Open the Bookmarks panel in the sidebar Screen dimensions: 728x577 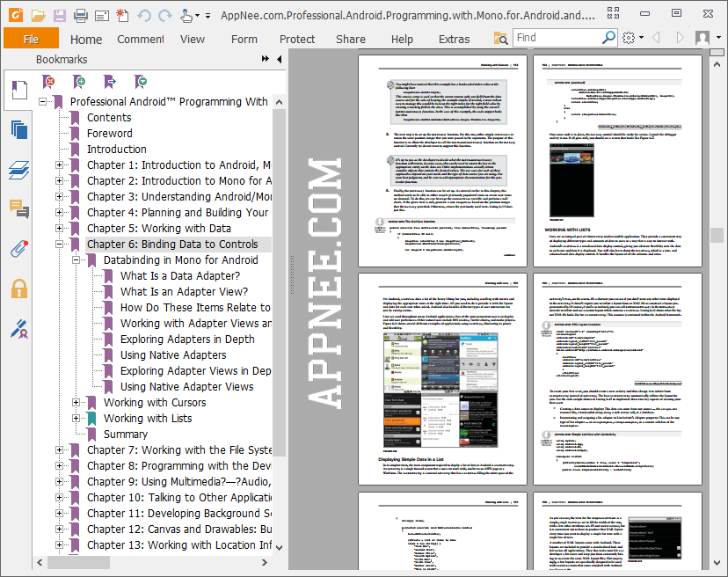point(19,90)
